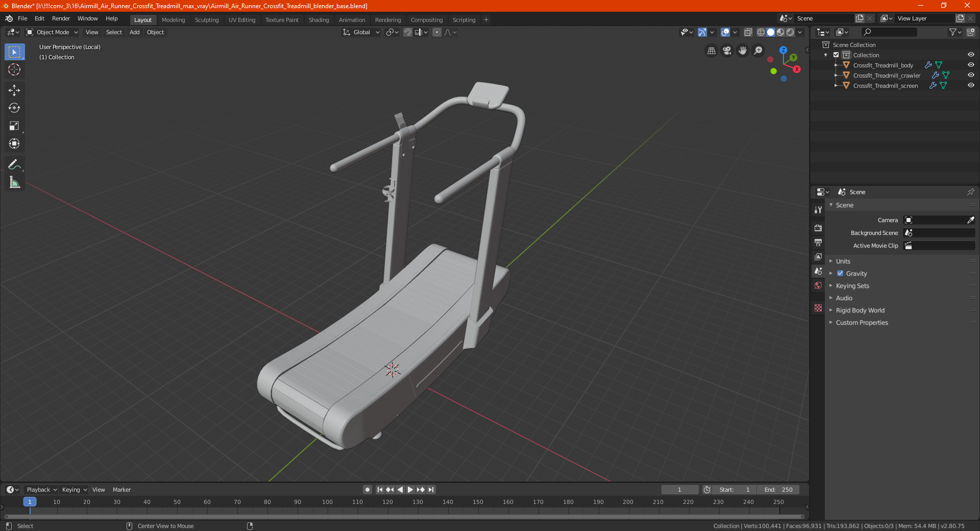Switch to material preview shading
Screen dimensions: 980x531
click(780, 32)
